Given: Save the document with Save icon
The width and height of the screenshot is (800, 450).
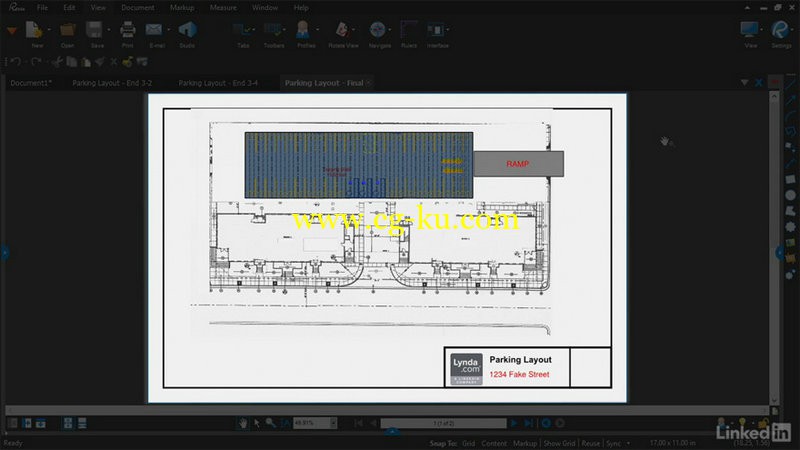Looking at the screenshot, I should (x=94, y=30).
